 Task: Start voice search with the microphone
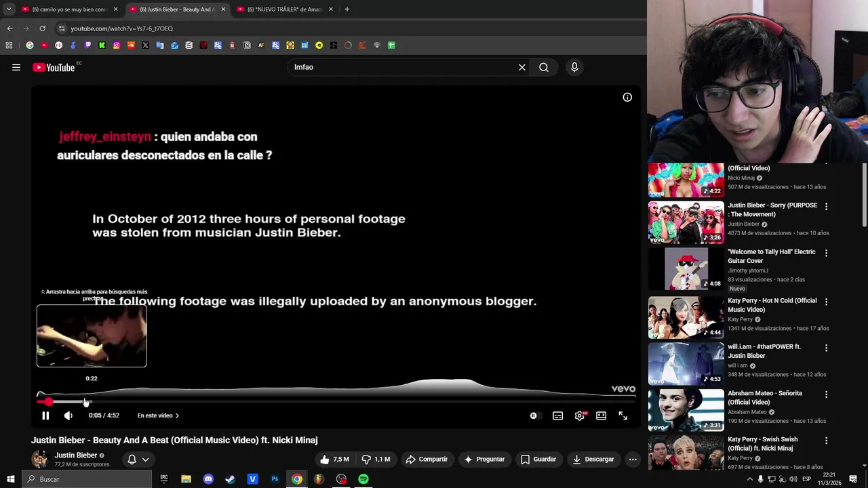click(x=574, y=67)
